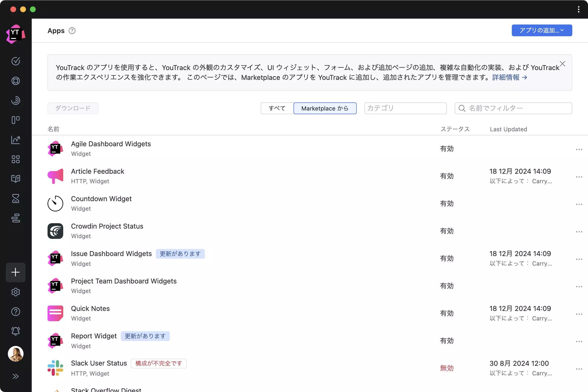Image resolution: width=588 pixels, height=392 pixels.
Task: Open the カテゴリ category dropdown
Action: [405, 108]
